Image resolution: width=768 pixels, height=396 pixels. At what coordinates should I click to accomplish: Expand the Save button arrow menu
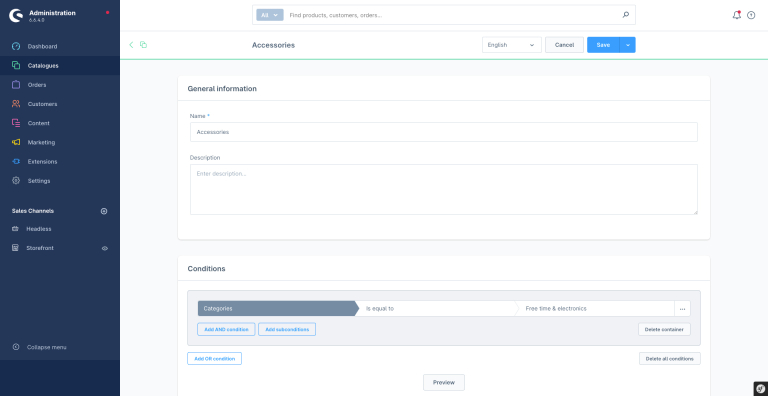627,45
